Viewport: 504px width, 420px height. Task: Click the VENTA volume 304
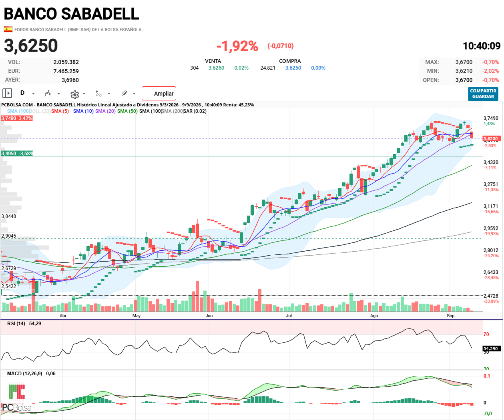point(195,68)
